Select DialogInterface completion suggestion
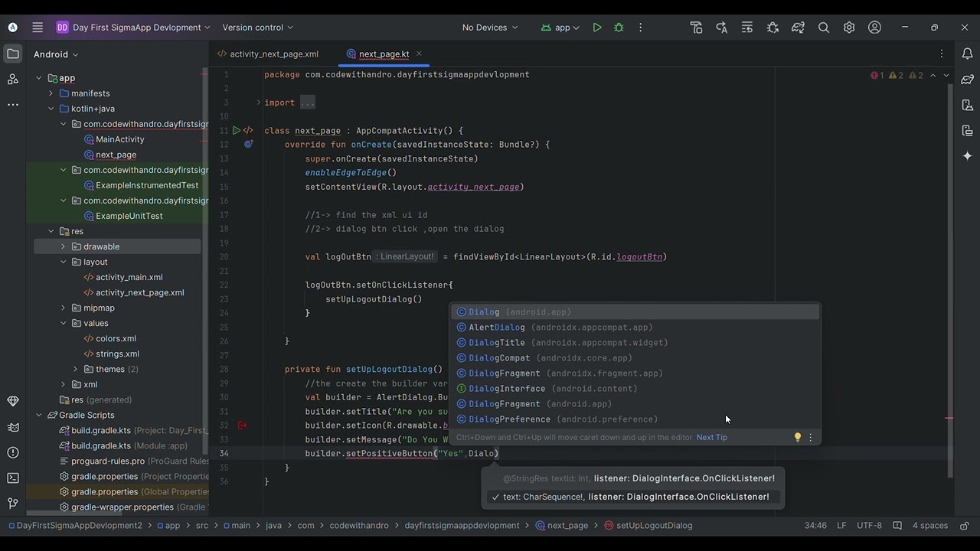Viewport: 980px width, 551px height. point(635,389)
